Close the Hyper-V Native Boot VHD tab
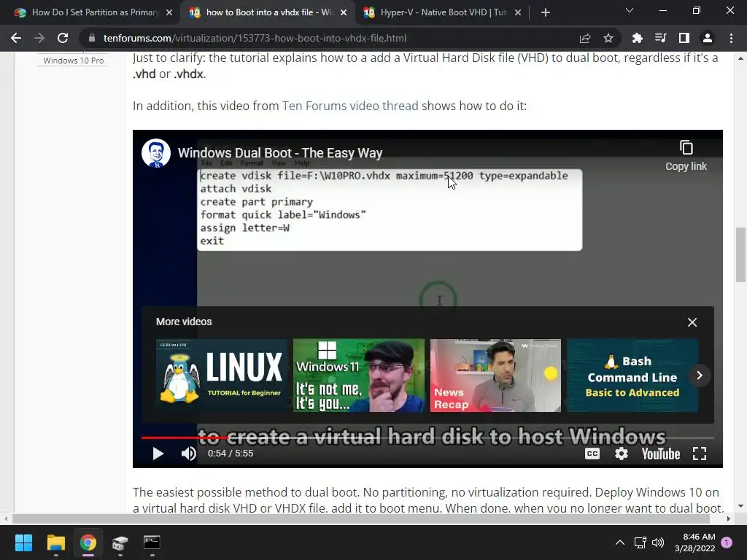This screenshot has width=747, height=560. point(518,12)
